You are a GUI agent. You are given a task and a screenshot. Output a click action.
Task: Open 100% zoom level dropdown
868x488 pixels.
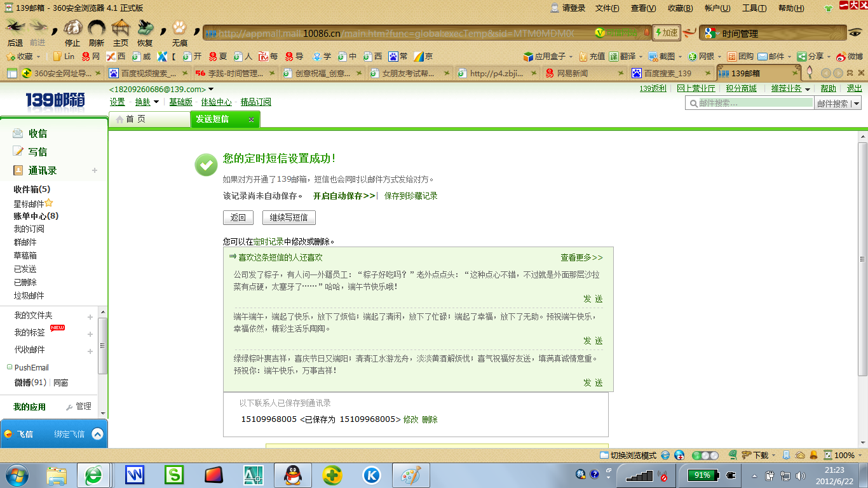[844, 455]
